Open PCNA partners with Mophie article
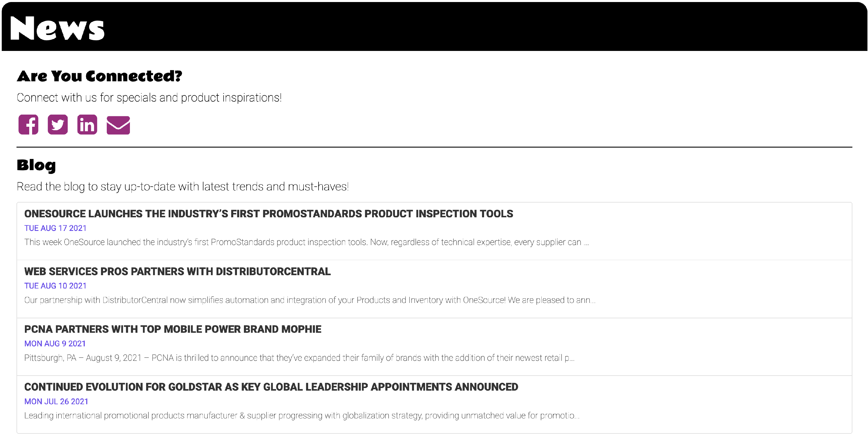 click(172, 329)
